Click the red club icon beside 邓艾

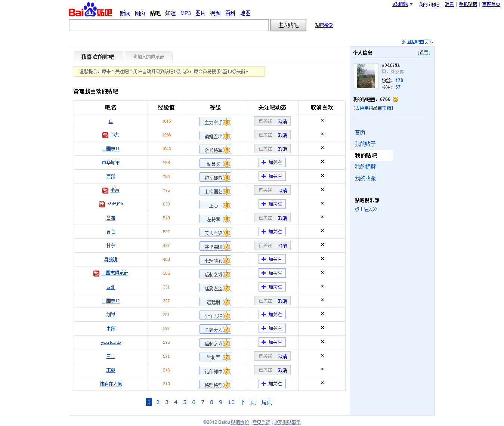point(105,135)
